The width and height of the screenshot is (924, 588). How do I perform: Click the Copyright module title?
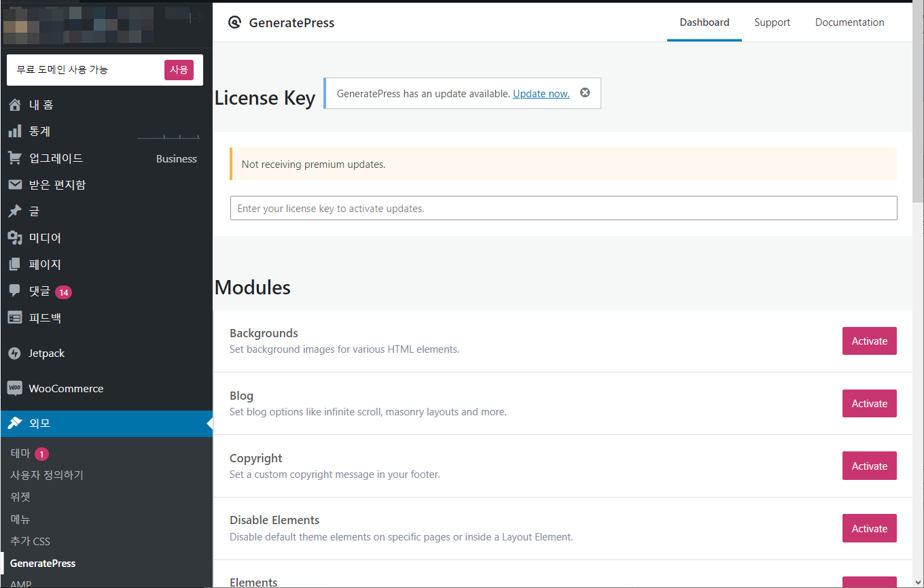[x=256, y=458]
